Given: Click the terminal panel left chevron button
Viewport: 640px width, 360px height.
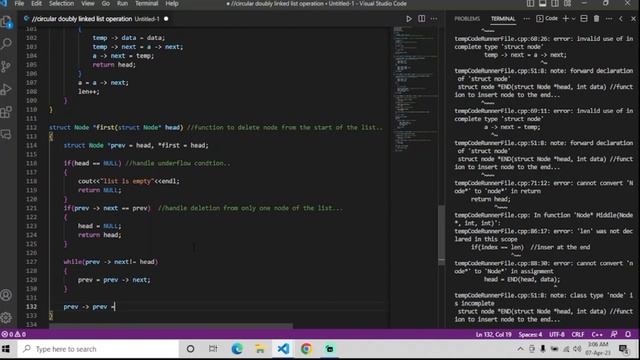Looking at the screenshot, I should tap(621, 19).
